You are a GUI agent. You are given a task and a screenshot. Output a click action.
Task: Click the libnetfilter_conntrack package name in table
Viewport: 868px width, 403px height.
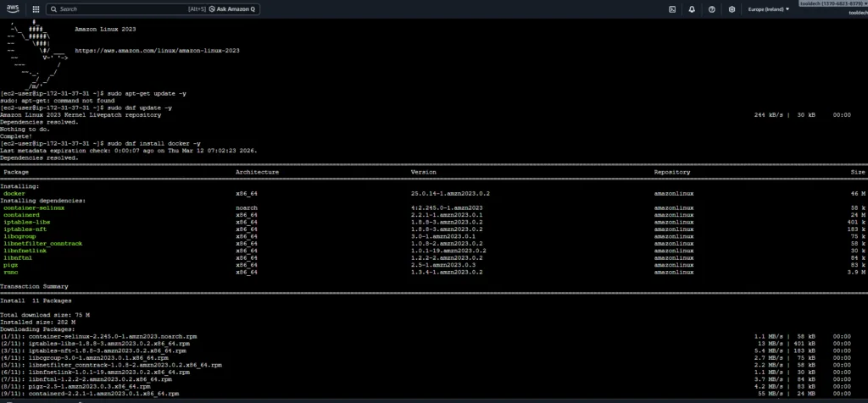pyautogui.click(x=42, y=243)
